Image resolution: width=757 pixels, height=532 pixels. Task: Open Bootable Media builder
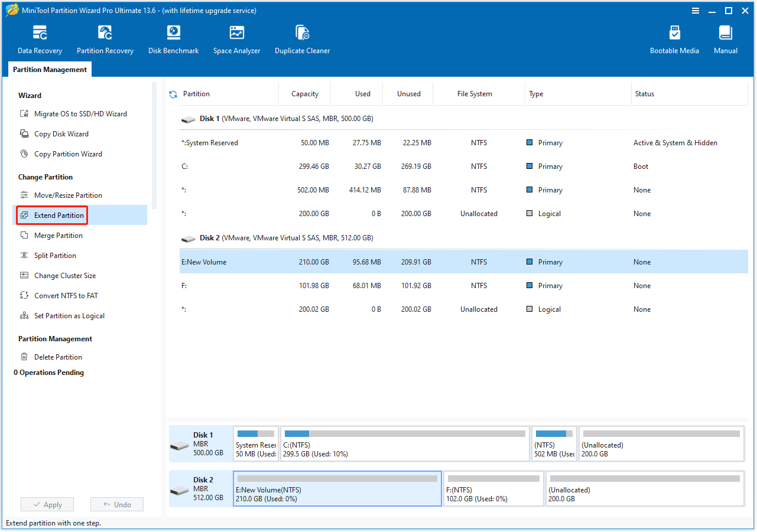coord(674,40)
